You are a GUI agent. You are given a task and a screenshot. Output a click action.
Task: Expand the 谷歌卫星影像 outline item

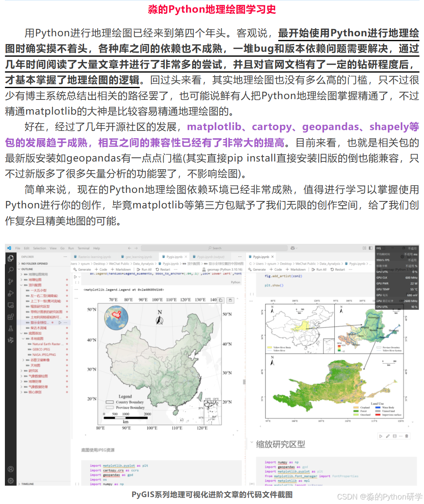point(23,360)
